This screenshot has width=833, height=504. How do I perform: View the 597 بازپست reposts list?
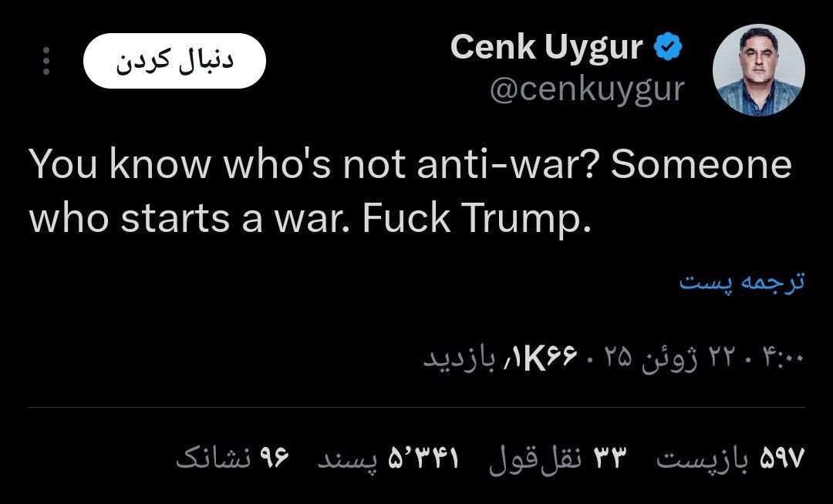click(x=730, y=459)
